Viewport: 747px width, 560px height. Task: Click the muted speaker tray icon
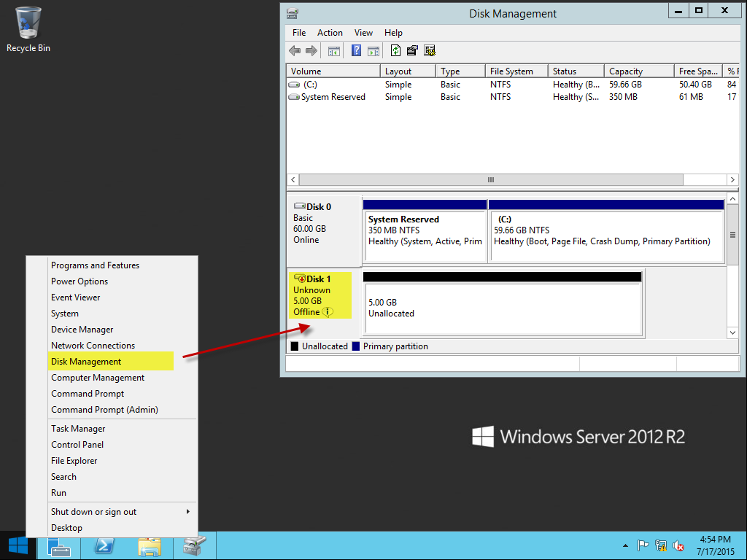coord(678,545)
